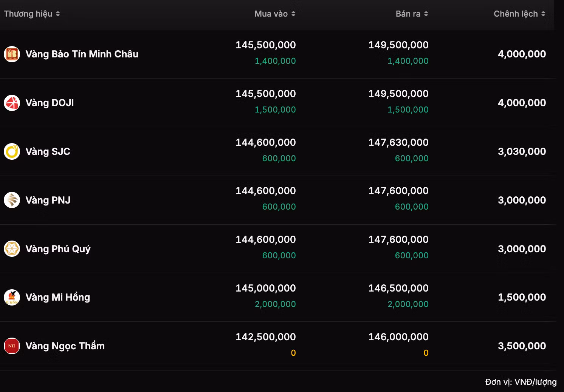Image resolution: width=564 pixels, height=392 pixels.
Task: Select Bảo Tín Minh Châu difference 4,000,000
Action: click(x=522, y=54)
